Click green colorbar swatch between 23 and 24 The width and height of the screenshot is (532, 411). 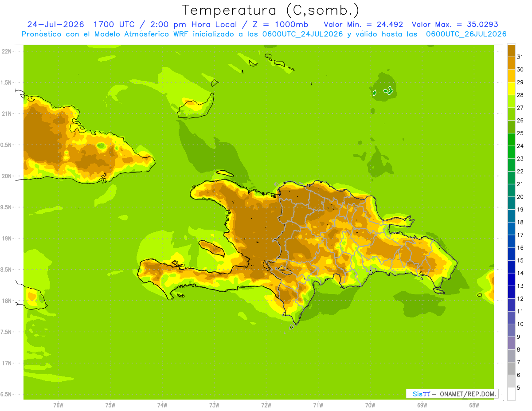pos(511,152)
